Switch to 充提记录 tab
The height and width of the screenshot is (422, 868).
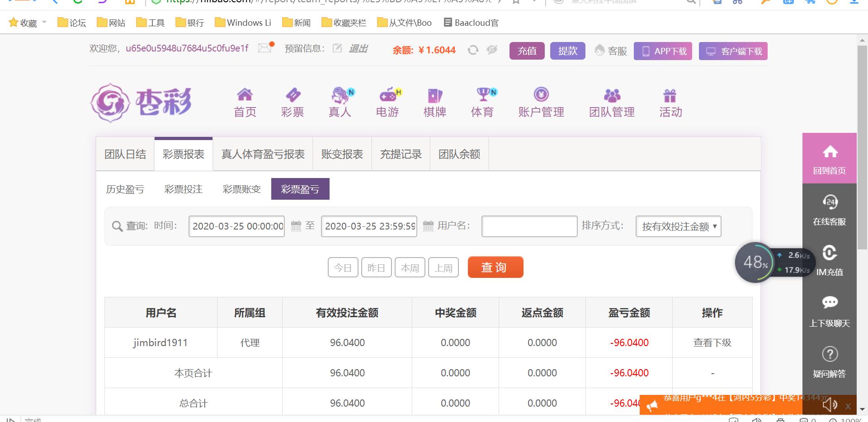tap(401, 155)
